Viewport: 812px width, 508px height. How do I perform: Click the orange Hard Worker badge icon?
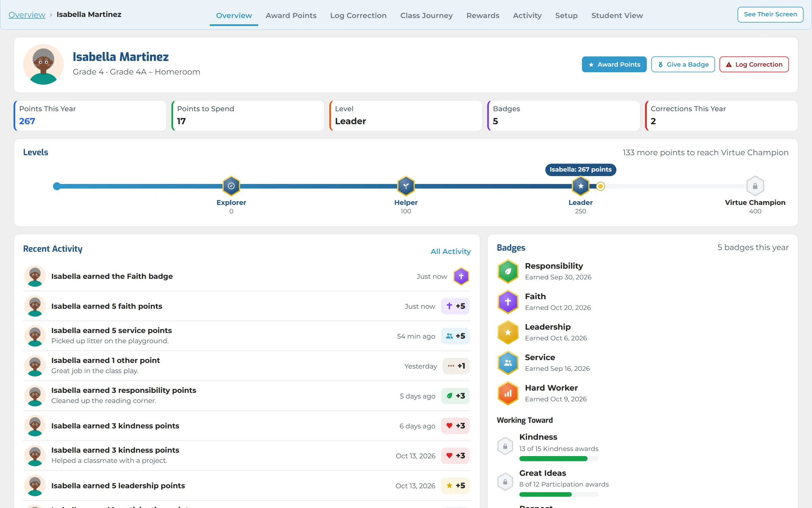pos(508,393)
